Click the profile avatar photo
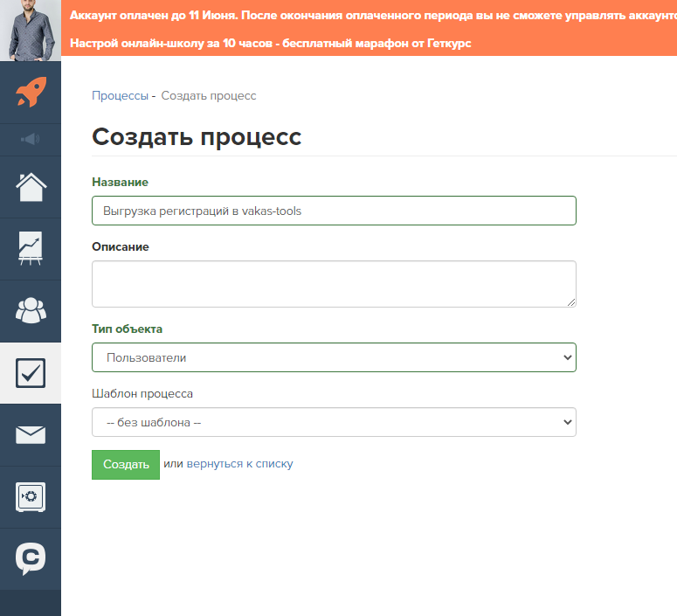 [31, 31]
